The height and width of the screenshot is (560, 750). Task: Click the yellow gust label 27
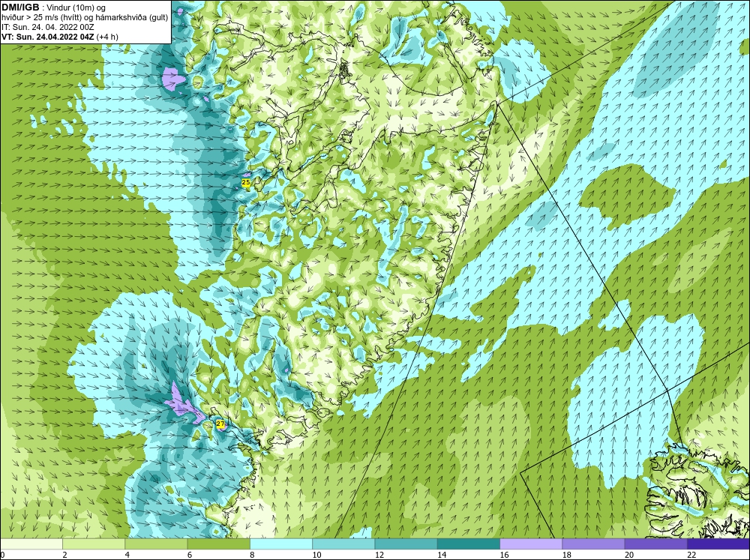point(220,424)
